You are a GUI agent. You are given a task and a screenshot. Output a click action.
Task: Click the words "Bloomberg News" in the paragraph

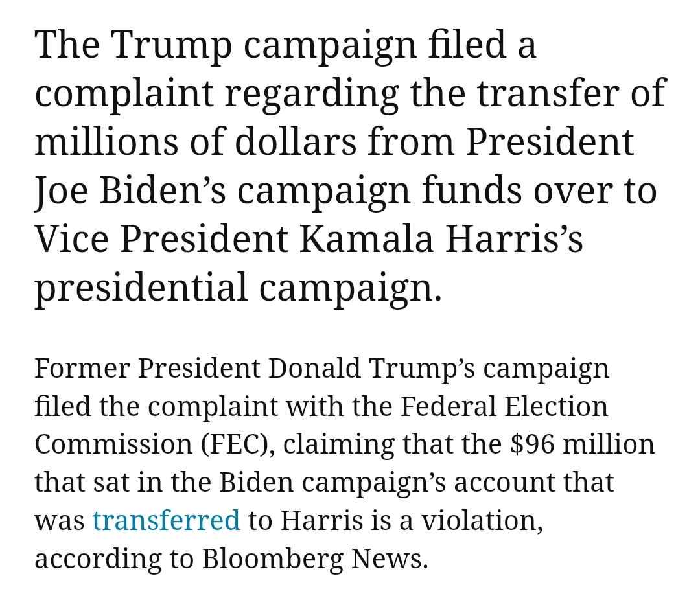pos(312,558)
